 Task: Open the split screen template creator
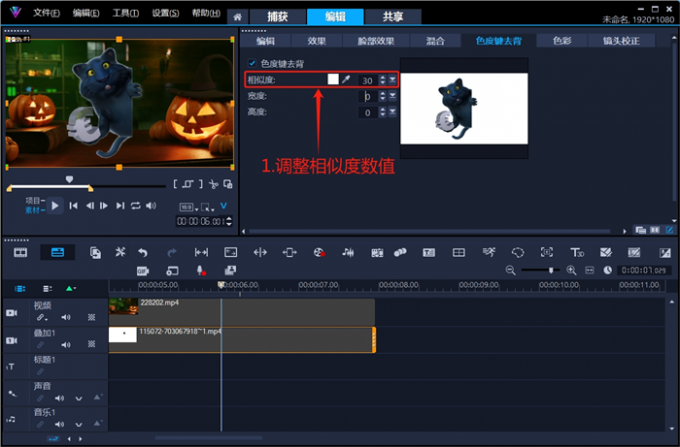pos(459,252)
